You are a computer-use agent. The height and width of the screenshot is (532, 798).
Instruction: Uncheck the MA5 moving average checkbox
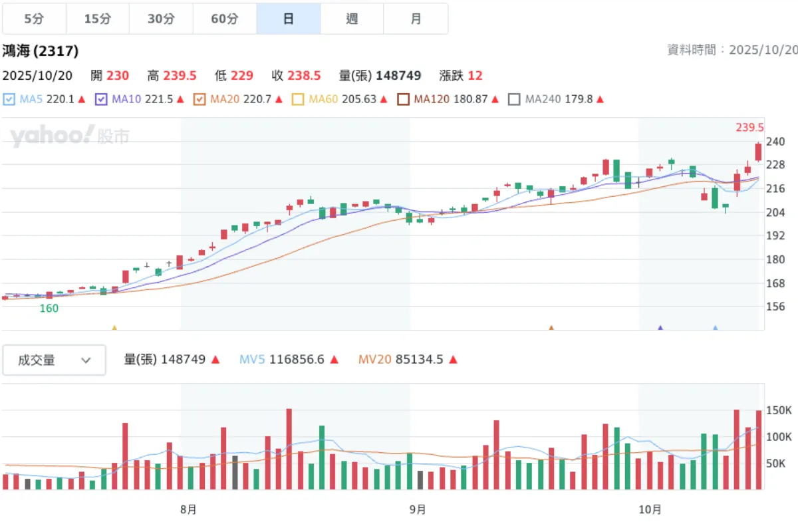click(x=9, y=100)
